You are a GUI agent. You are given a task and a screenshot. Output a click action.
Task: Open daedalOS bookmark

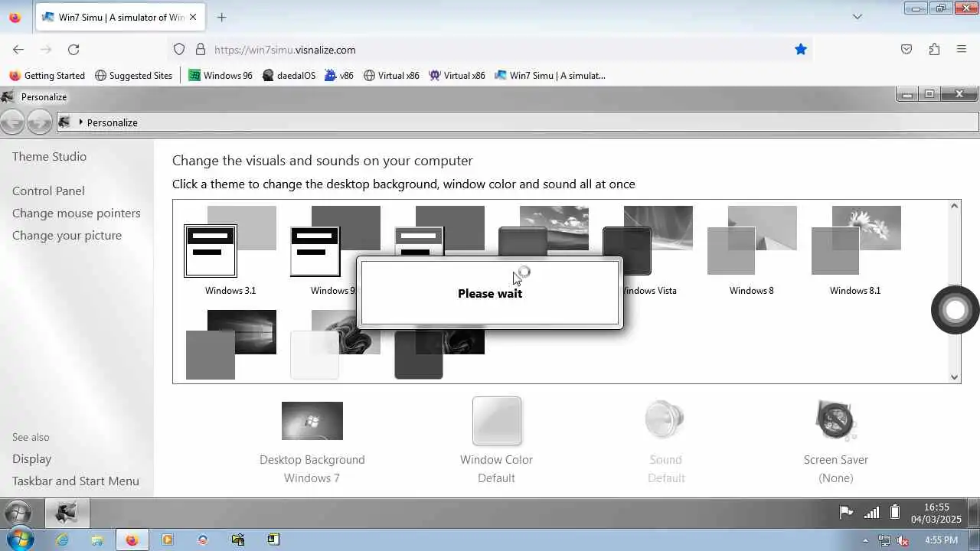pyautogui.click(x=289, y=76)
